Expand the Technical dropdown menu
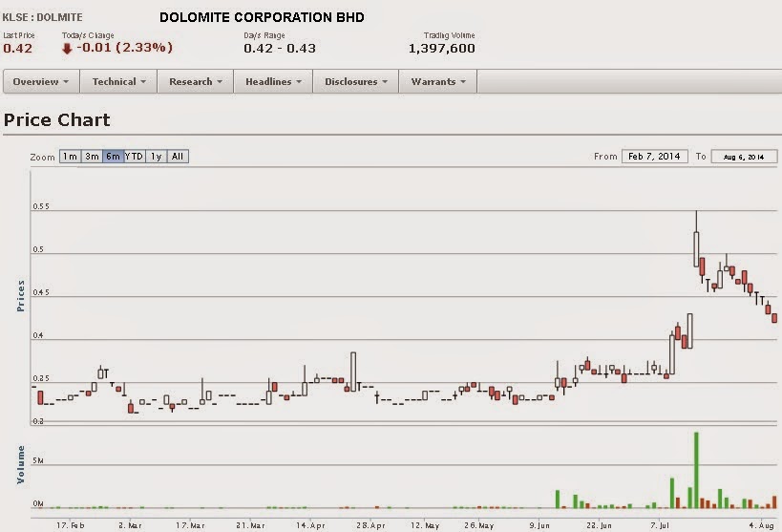 click(x=118, y=81)
